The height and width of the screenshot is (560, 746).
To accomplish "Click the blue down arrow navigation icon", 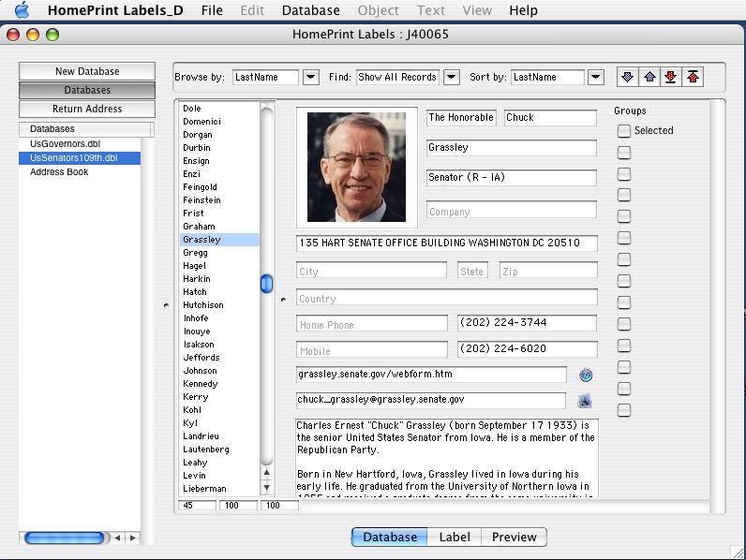I will [627, 77].
